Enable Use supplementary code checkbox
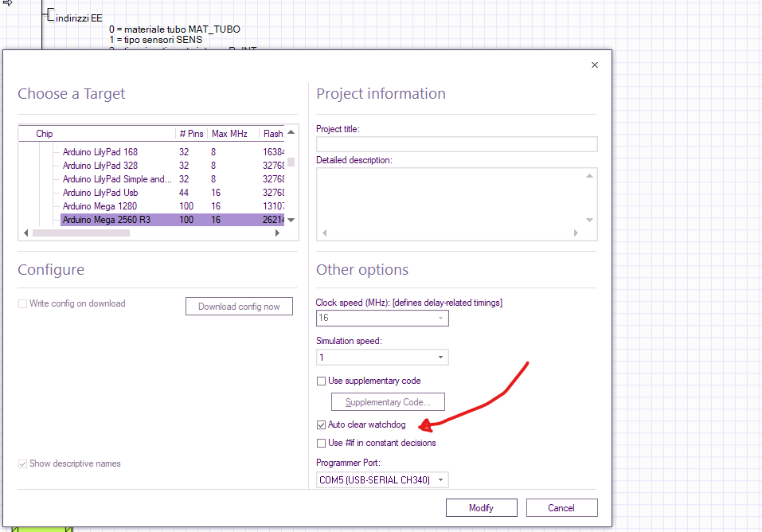762x532 pixels. point(321,381)
